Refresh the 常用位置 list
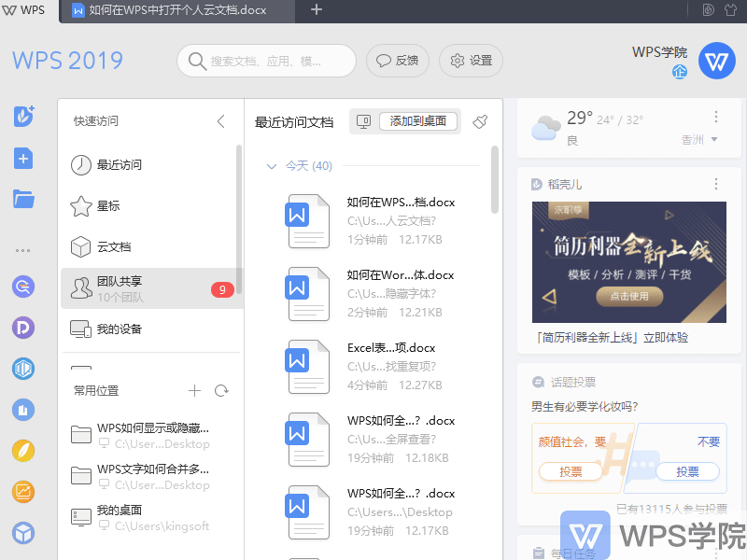Screen dimensions: 747x560 click(x=221, y=391)
